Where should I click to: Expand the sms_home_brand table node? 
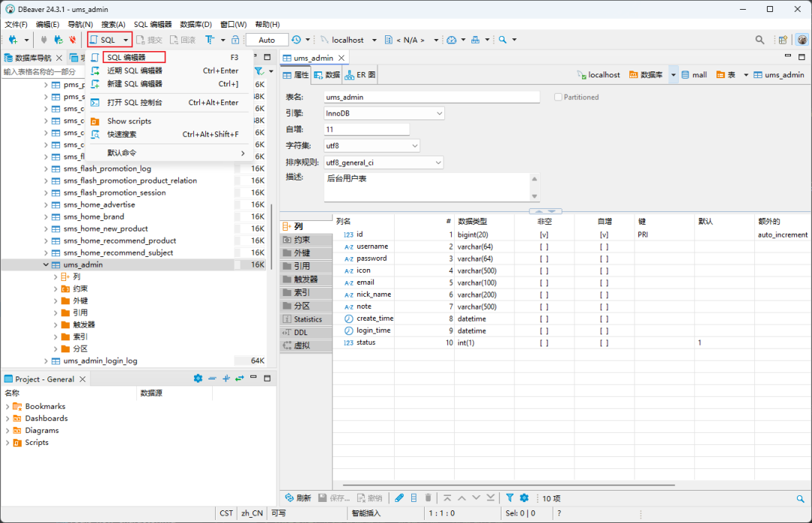(x=46, y=216)
